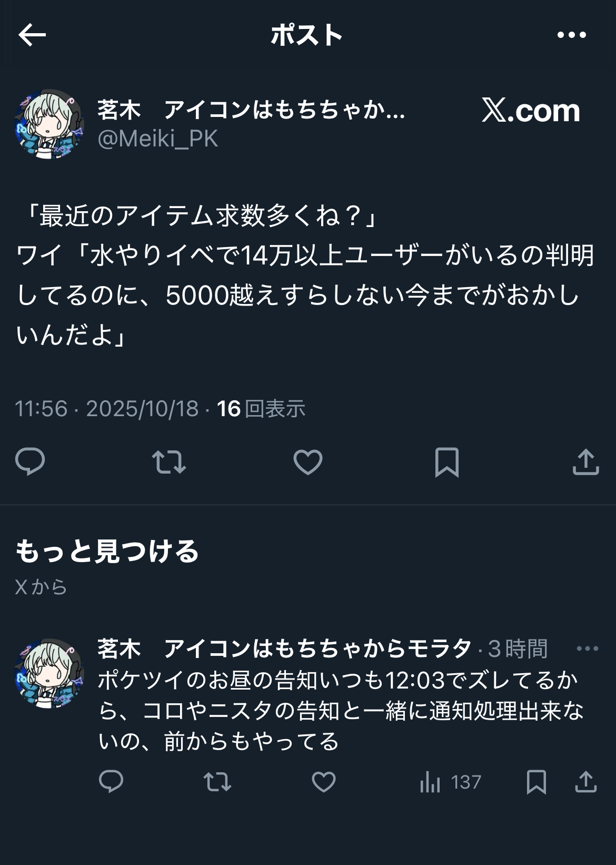Like the ポケツイ suggested post

tap(324, 782)
